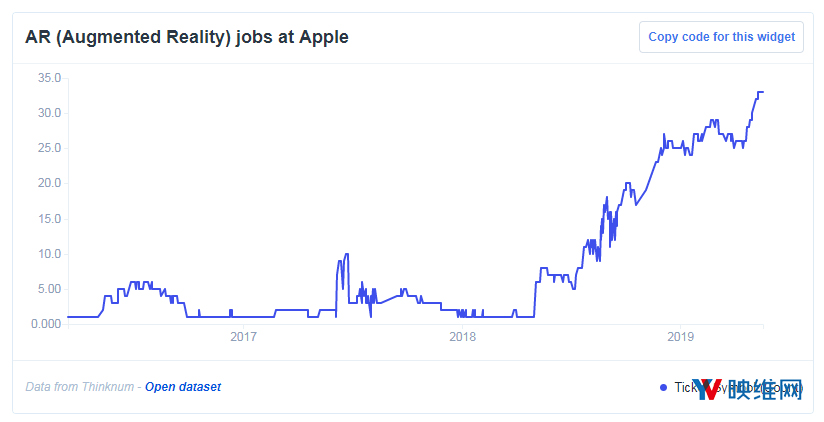Screen dimensions: 824x422
Task: Click the 10.0 y-axis tick label
Action: [x=49, y=254]
